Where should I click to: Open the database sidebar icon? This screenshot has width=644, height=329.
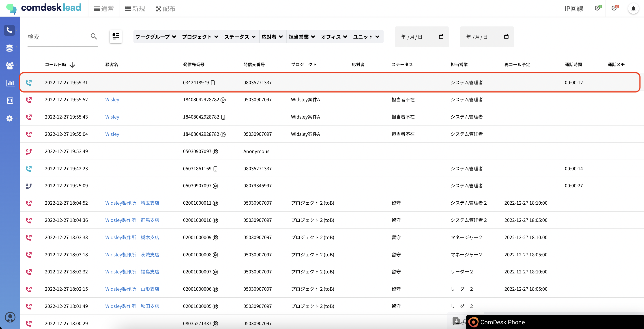coord(9,48)
